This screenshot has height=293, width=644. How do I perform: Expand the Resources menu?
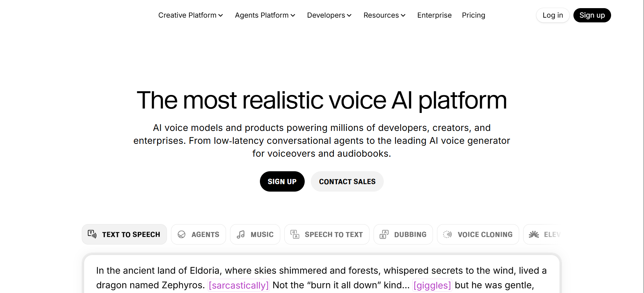(x=384, y=15)
